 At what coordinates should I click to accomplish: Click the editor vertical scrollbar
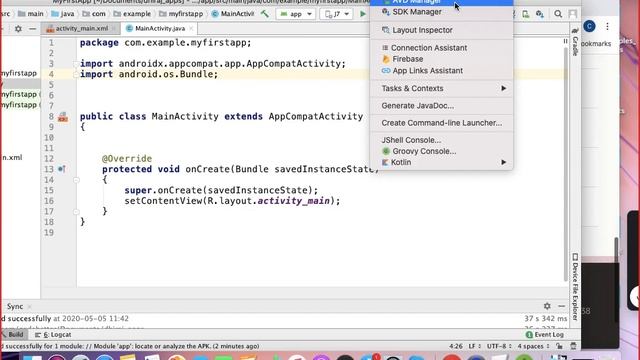(565, 163)
